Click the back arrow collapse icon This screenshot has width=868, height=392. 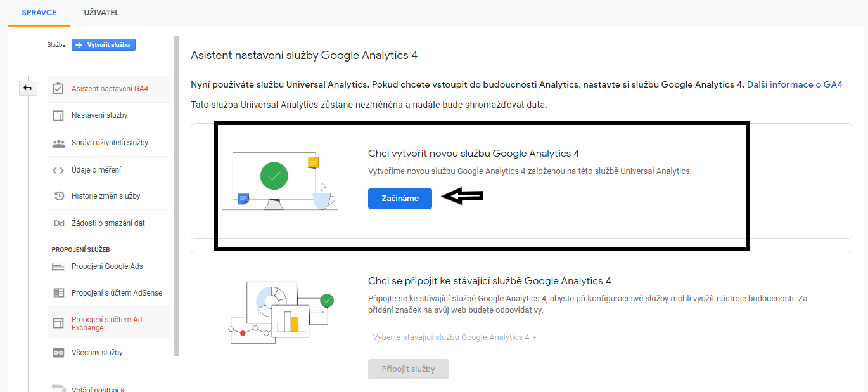27,88
